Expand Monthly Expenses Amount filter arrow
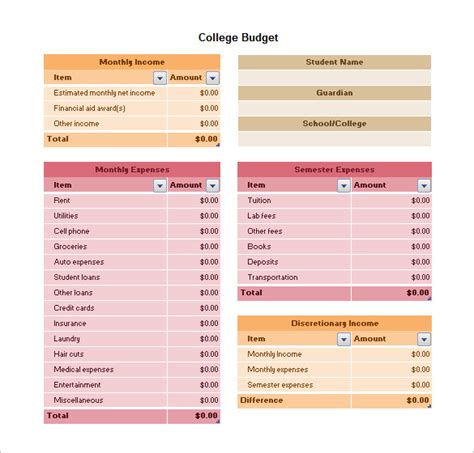The height and width of the screenshot is (453, 474). [x=213, y=186]
